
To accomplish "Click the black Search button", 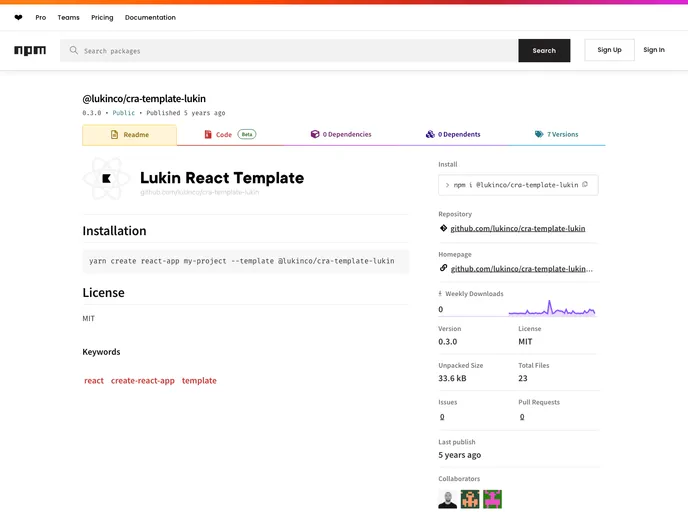I will point(544,50).
